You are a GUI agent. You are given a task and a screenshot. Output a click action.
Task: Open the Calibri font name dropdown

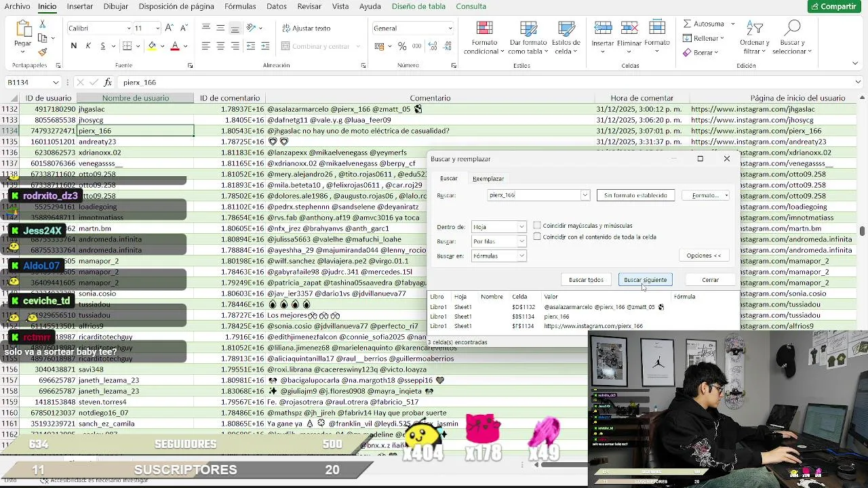click(x=129, y=28)
